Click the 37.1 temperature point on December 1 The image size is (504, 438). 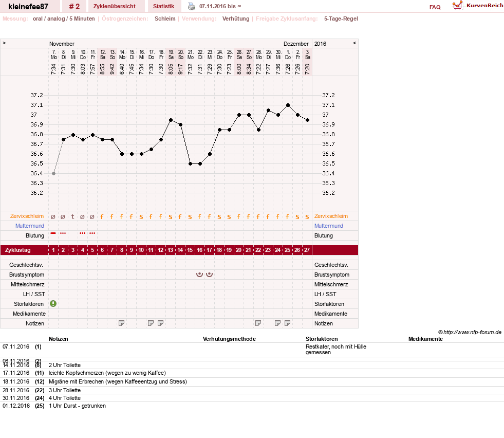point(288,105)
